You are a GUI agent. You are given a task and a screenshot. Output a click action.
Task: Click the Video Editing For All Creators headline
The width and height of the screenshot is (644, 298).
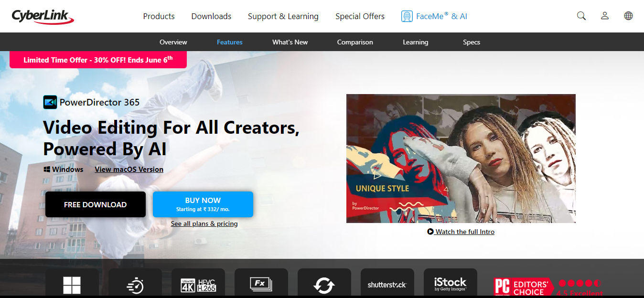point(171,138)
